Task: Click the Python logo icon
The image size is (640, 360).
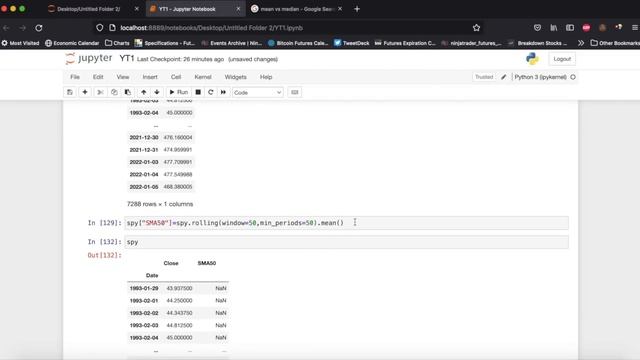Action: 532,59
